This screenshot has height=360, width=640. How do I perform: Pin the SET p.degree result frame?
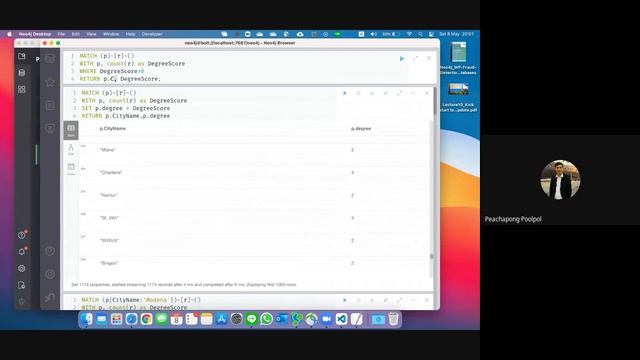386,93
